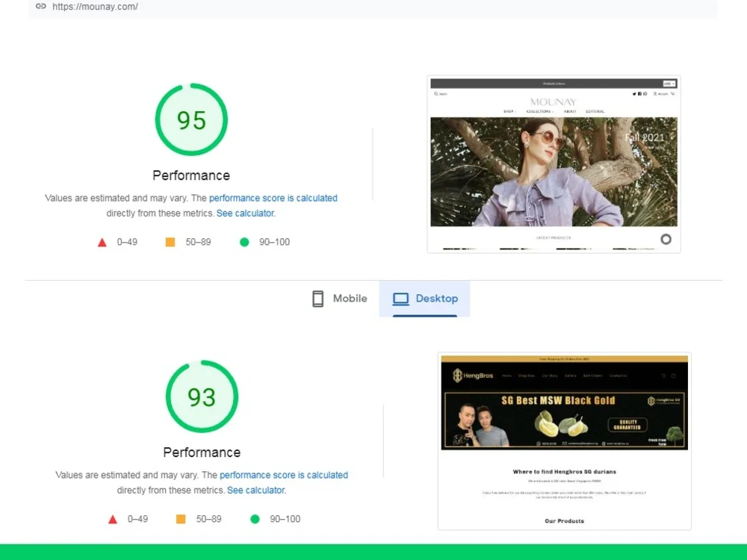Click the HengBros logo in the screenshot
The width and height of the screenshot is (747, 560).
coord(473,376)
